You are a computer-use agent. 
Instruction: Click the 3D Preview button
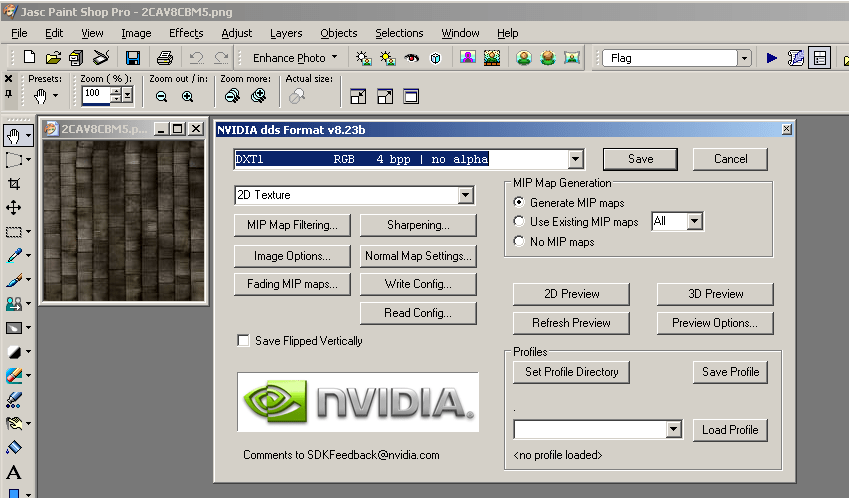point(714,294)
